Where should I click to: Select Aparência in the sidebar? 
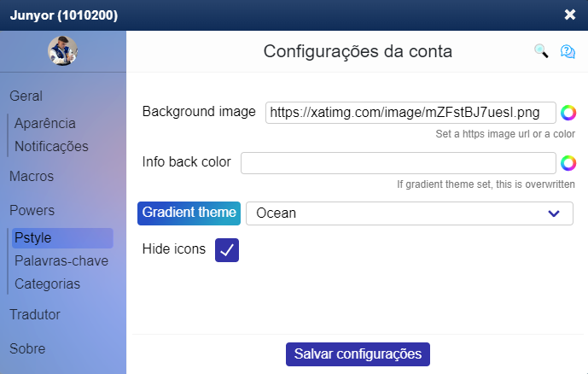45,124
